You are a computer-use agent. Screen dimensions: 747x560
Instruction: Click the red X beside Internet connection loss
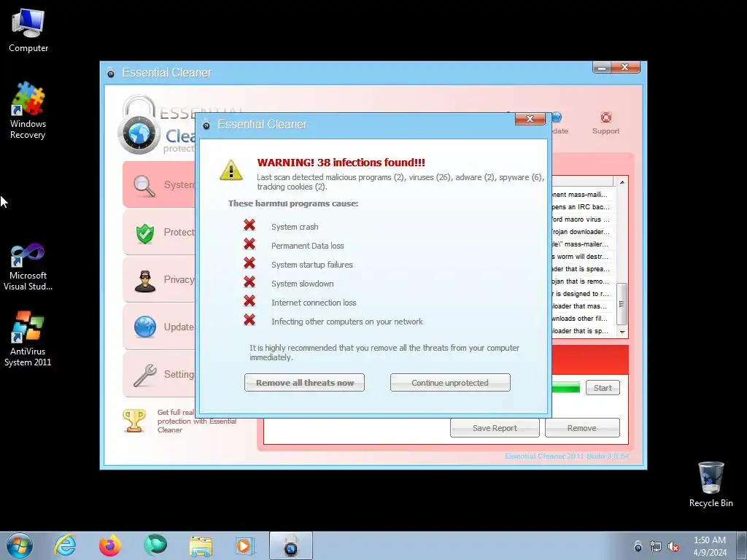click(x=249, y=301)
